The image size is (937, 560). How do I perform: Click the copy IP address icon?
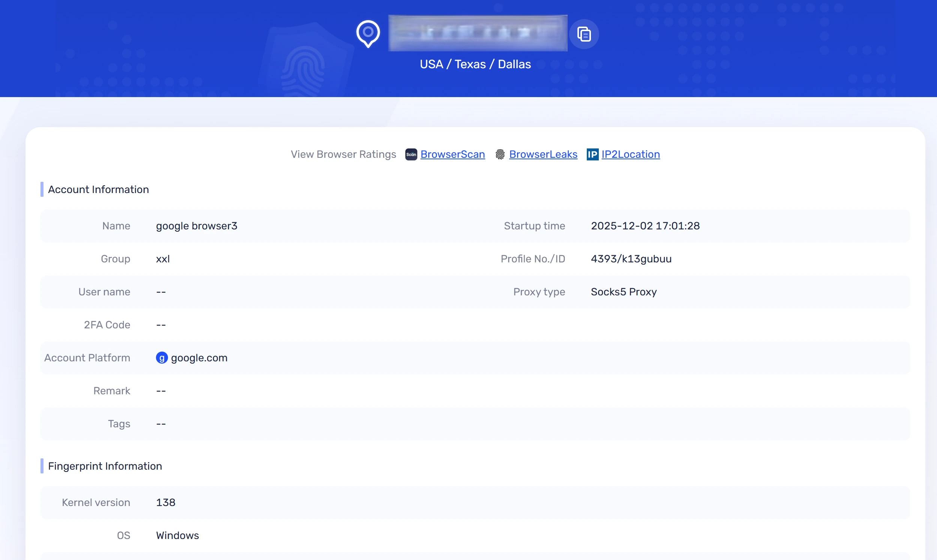(x=584, y=34)
